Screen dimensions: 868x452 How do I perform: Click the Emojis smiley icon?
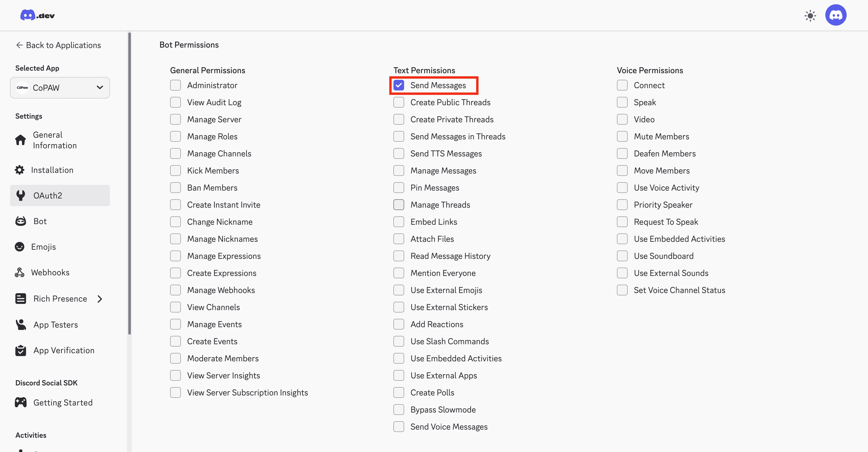[x=20, y=247]
